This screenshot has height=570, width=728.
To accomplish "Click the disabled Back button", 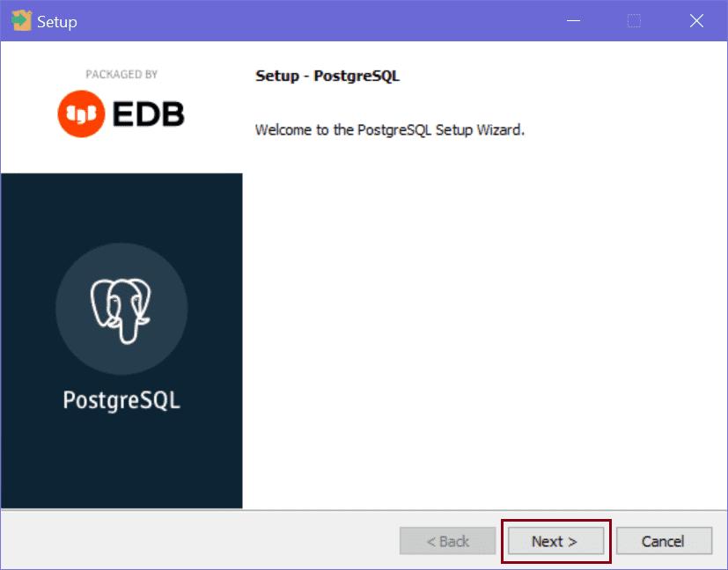I will pyautogui.click(x=447, y=541).
